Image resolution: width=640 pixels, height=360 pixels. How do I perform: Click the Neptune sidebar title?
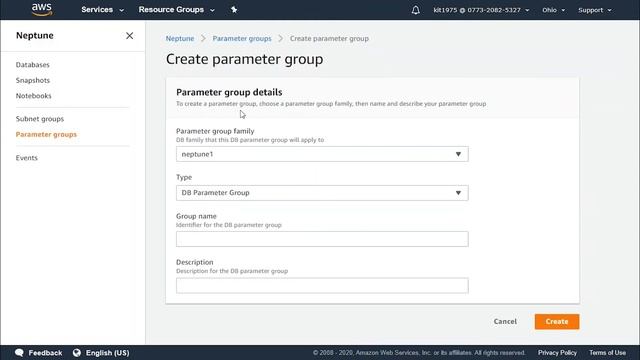coord(35,36)
